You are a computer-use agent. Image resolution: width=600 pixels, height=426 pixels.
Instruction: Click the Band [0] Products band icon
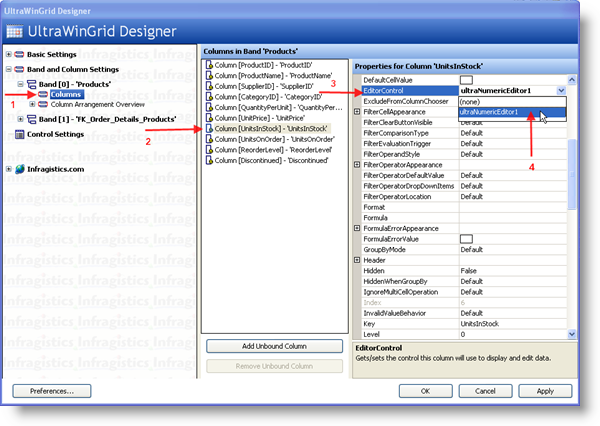point(31,84)
